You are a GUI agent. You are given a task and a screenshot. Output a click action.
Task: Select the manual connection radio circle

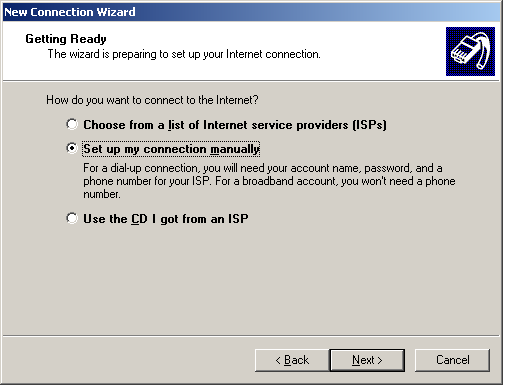click(72, 148)
